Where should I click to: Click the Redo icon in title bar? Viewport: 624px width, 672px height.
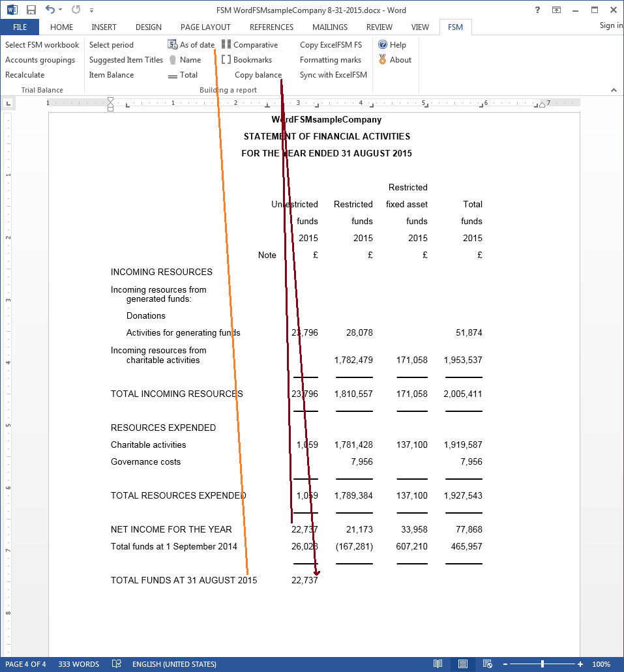76,9
